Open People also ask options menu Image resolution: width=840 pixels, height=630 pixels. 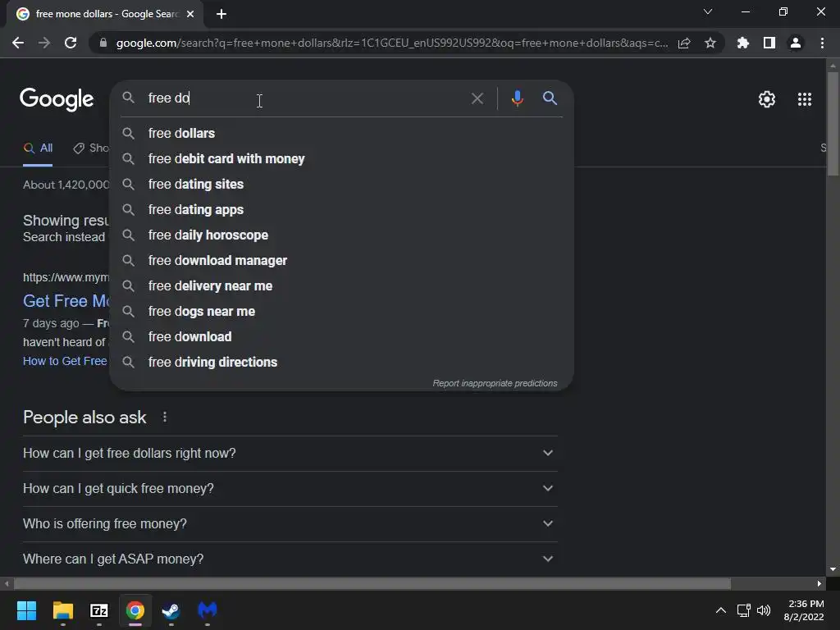[x=164, y=417]
